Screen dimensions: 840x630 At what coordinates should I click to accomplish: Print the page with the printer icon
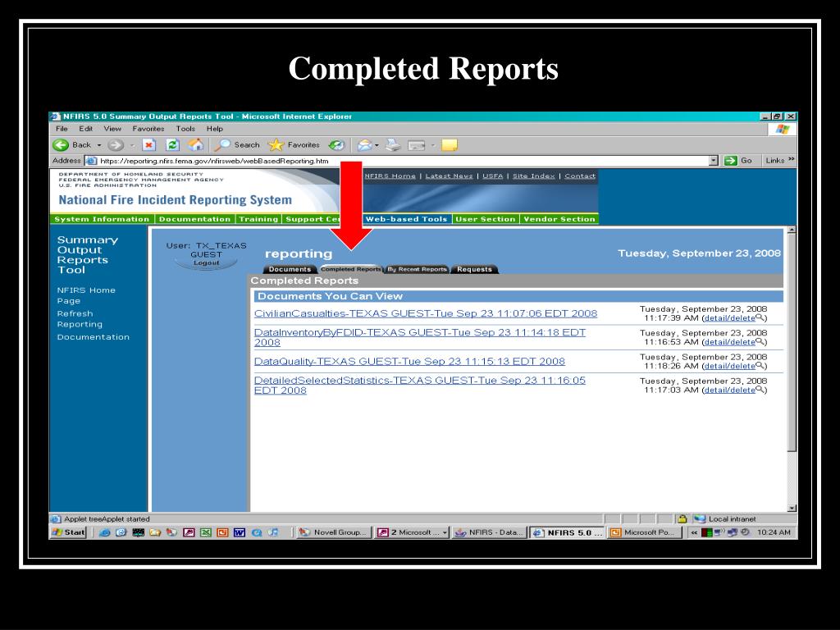(x=393, y=144)
